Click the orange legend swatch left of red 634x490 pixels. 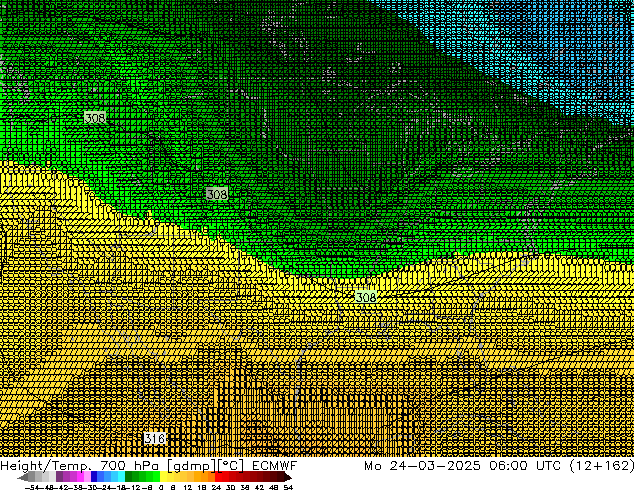tap(211, 477)
